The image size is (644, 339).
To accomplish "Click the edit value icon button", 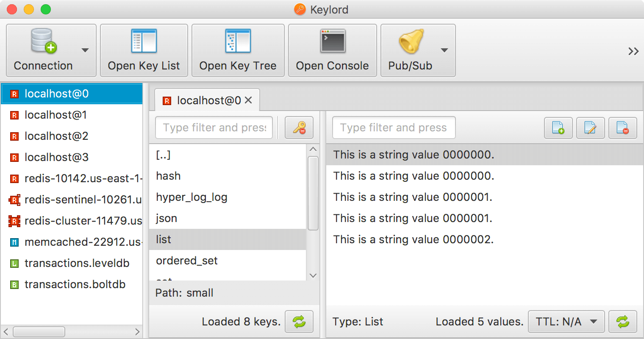I will coord(591,128).
